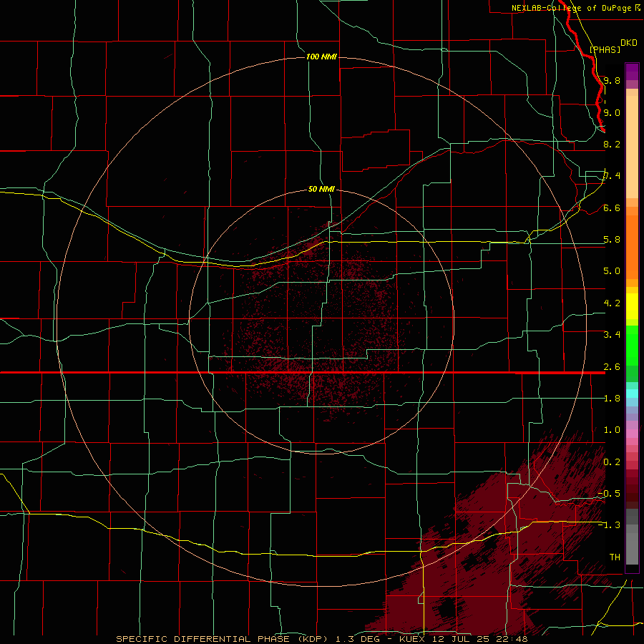Click the gray segment of the color bar
Image resolution: width=644 pixels, height=644 pixels.
click(x=632, y=538)
